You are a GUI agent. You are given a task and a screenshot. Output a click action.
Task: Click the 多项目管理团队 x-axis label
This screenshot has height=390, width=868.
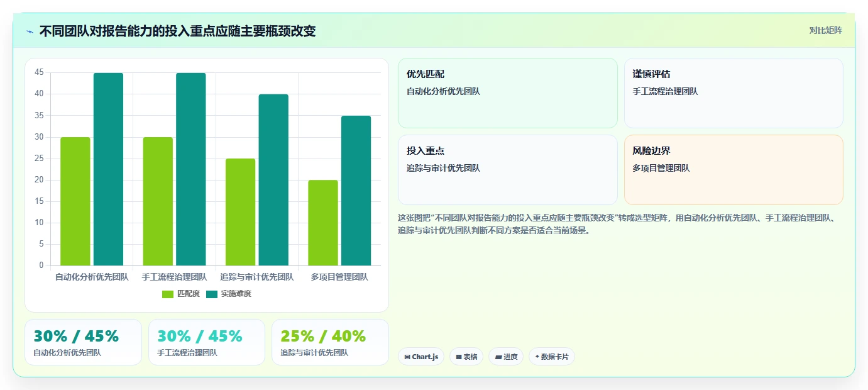339,277
